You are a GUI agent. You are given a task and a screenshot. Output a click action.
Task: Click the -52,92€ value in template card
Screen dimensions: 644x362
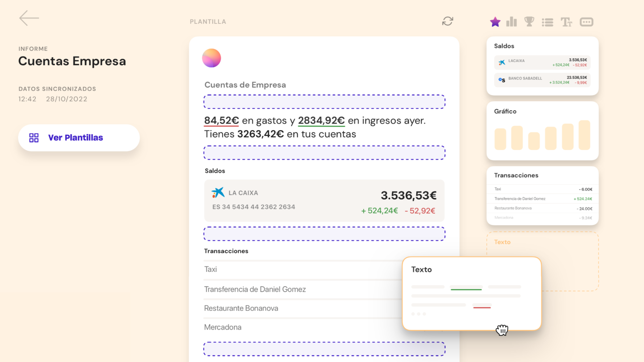(420, 211)
